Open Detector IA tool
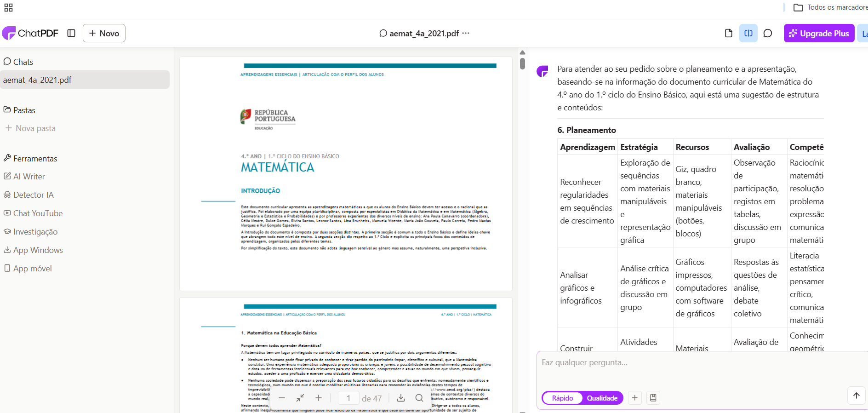The image size is (868, 413). [29, 195]
